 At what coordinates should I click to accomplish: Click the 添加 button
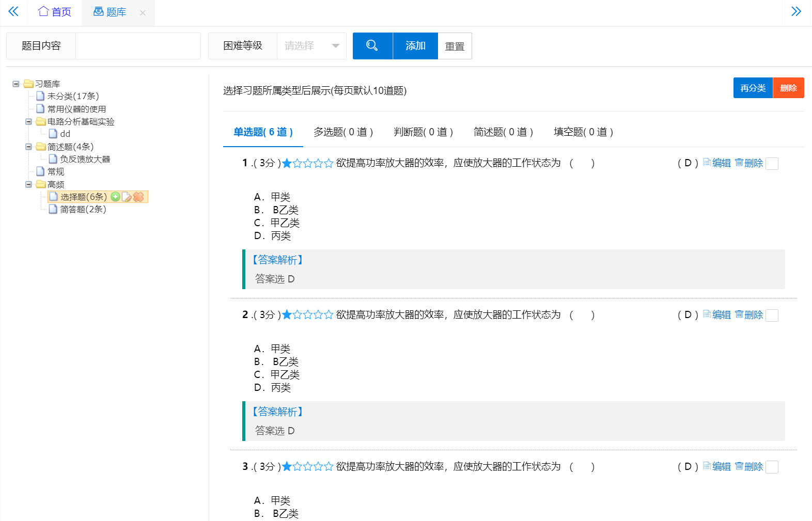coord(415,46)
